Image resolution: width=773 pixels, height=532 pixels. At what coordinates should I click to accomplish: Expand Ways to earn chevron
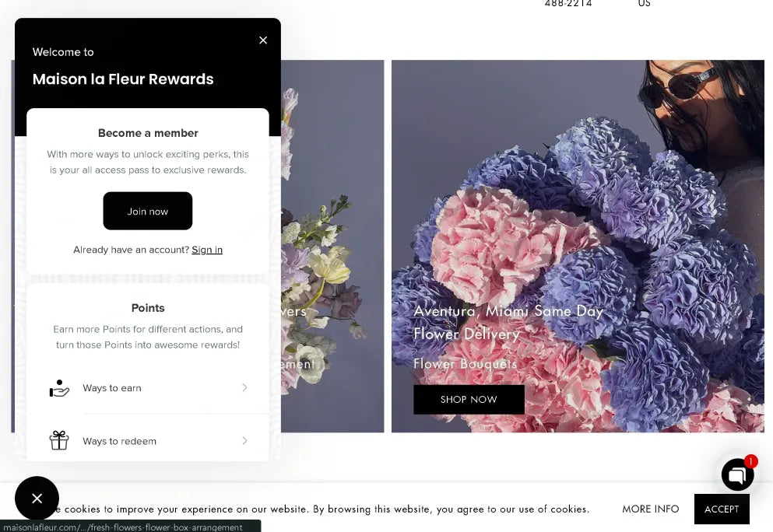pos(245,387)
